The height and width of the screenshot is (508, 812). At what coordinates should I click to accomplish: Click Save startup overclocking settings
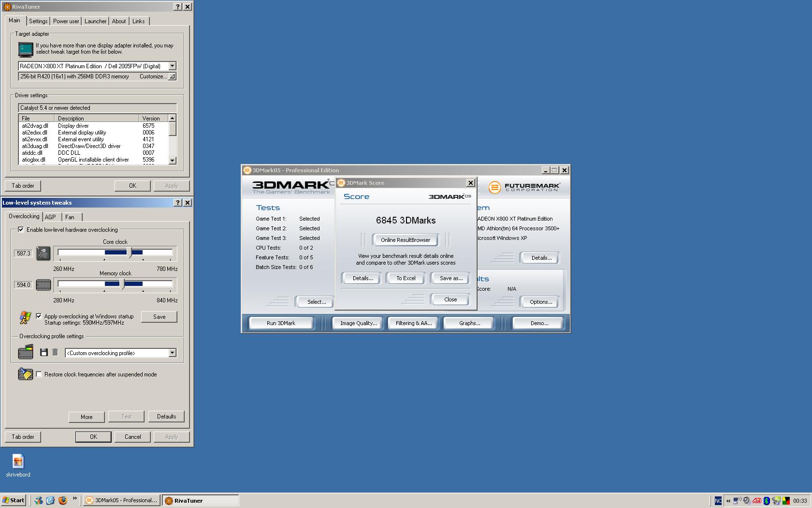click(x=159, y=317)
